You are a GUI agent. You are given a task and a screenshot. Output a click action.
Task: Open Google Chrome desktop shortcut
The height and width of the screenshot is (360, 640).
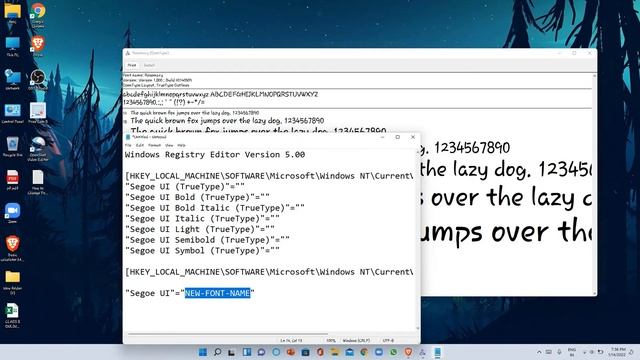coord(38,15)
